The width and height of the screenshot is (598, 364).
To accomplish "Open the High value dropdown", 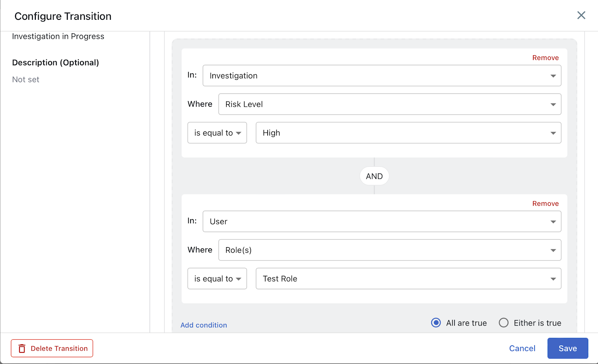I will (408, 133).
